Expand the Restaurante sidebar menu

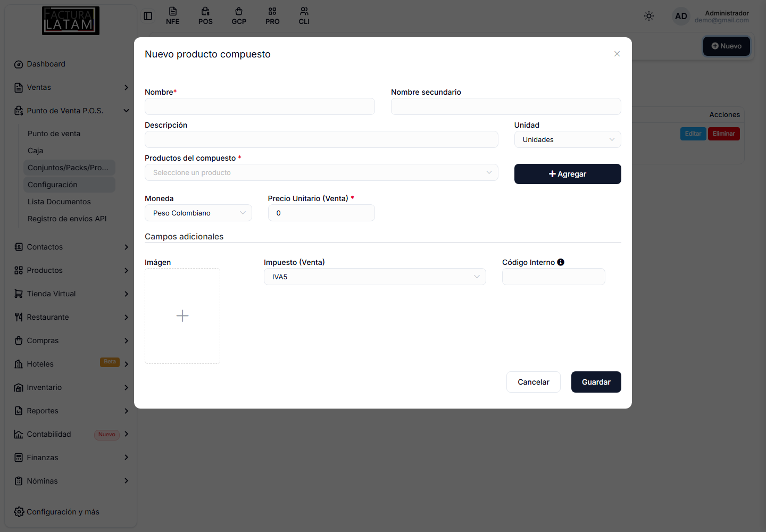(71, 317)
